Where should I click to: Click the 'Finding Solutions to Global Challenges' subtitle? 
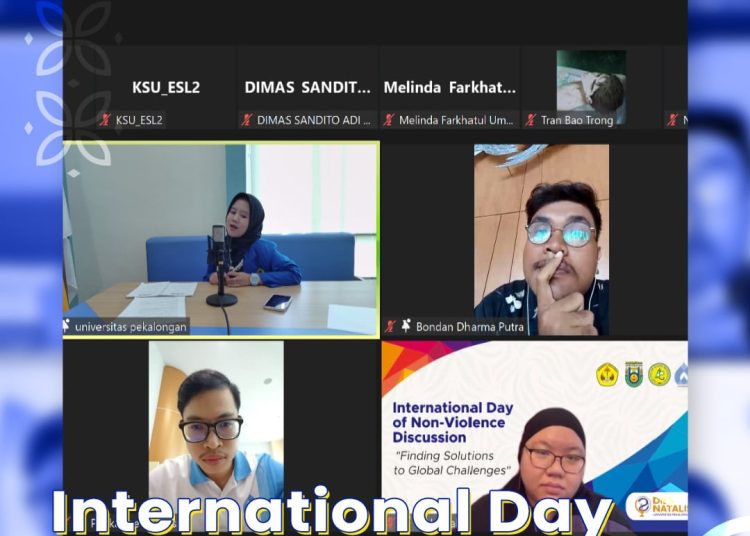(452, 463)
